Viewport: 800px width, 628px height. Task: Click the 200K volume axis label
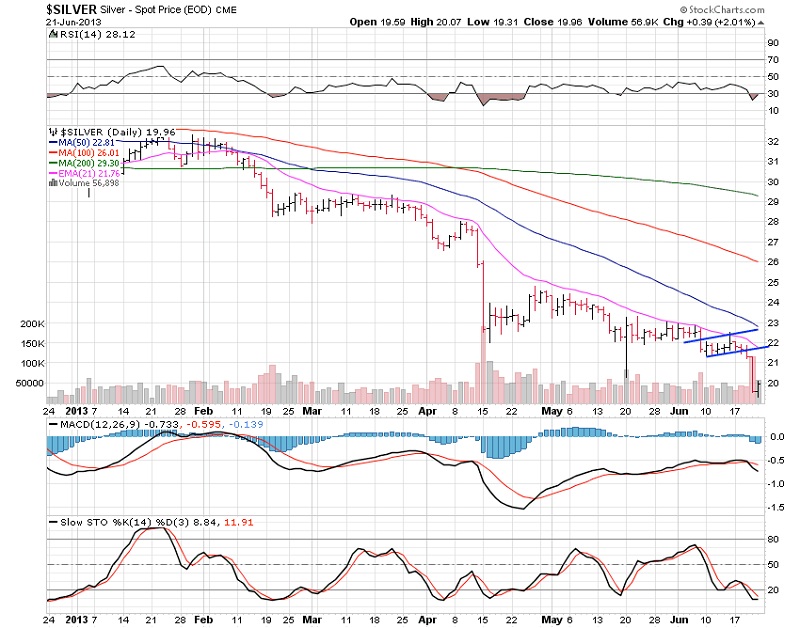tap(33, 323)
